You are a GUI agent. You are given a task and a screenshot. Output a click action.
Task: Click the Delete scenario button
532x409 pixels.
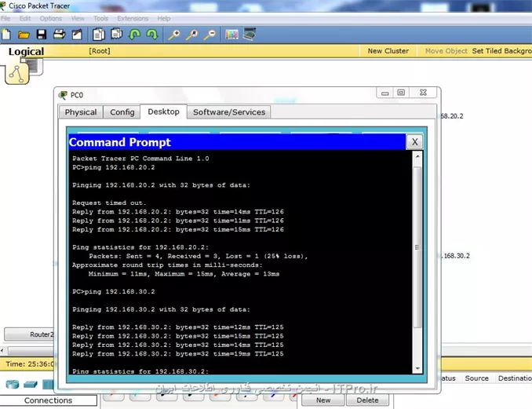pos(367,400)
